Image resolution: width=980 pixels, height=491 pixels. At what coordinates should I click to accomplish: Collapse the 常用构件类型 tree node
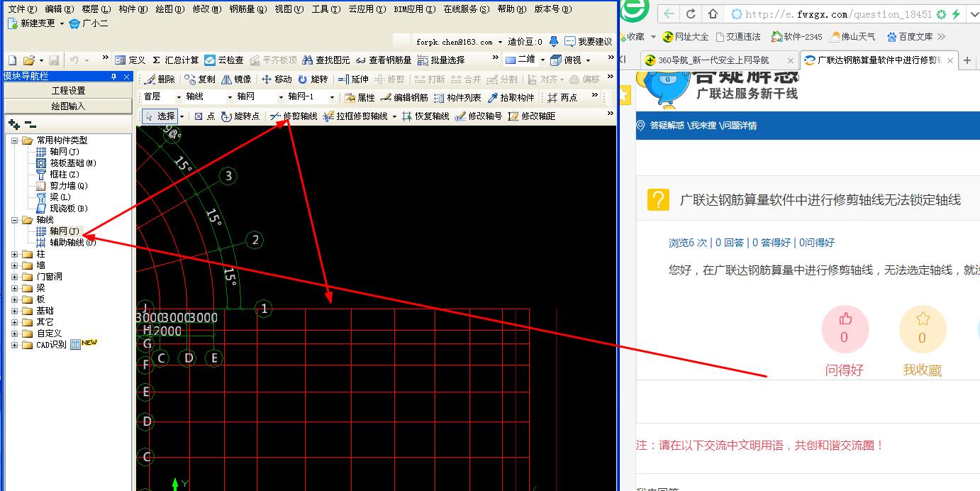click(x=16, y=140)
